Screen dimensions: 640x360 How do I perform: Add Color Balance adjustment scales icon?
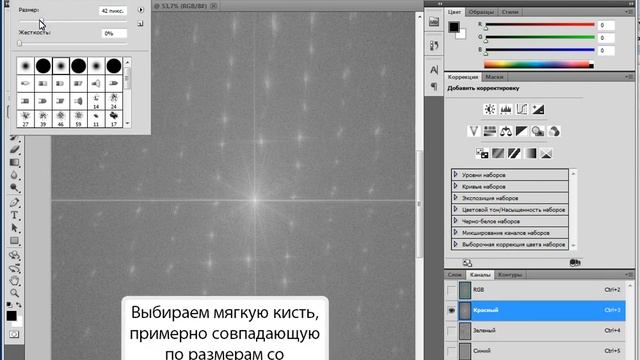coord(506,131)
